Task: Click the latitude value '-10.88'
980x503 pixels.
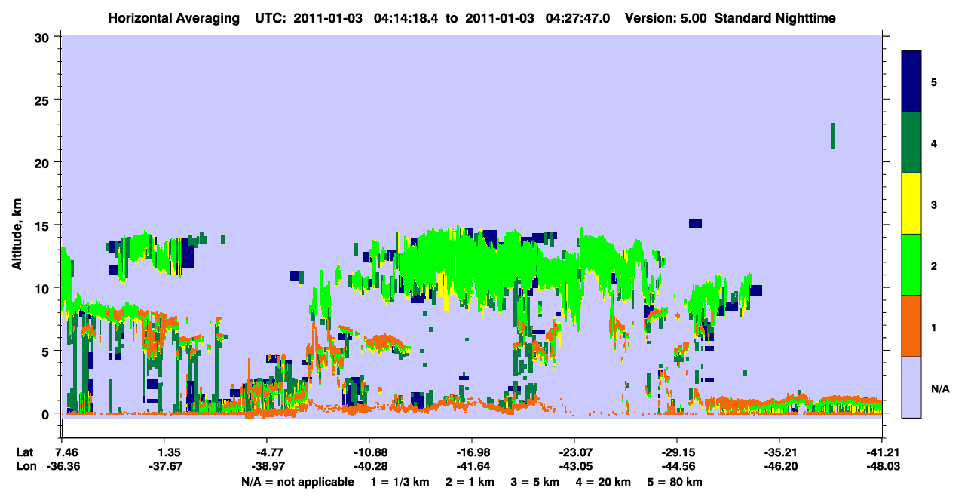Action: point(369,452)
